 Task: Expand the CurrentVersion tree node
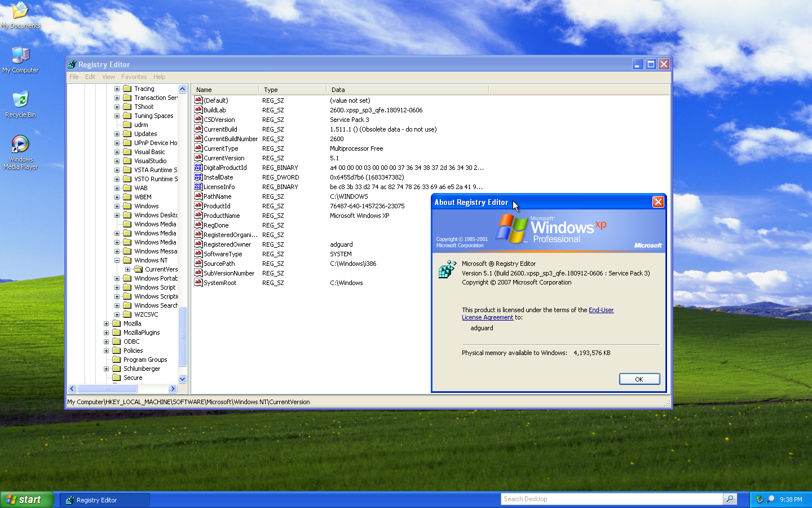click(127, 269)
